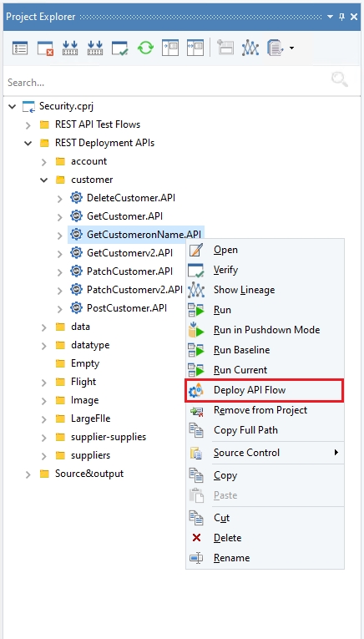Choose Run in Pushdown Mode

coord(265,330)
